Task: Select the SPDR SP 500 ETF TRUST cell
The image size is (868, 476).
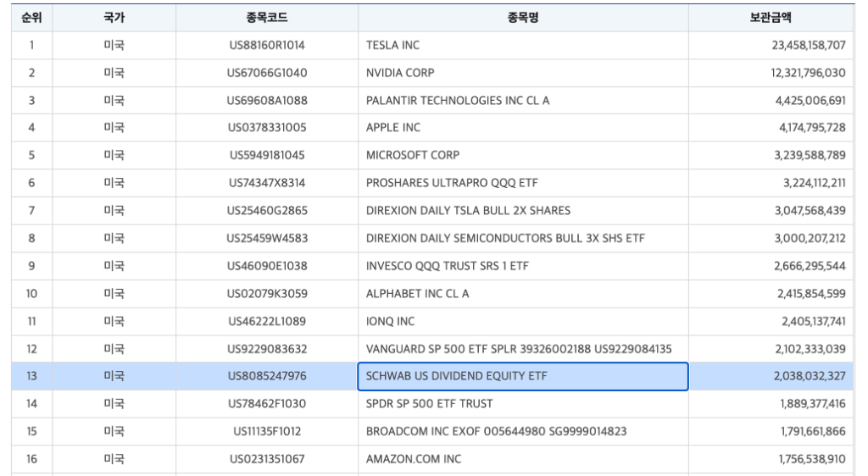Action: point(523,403)
